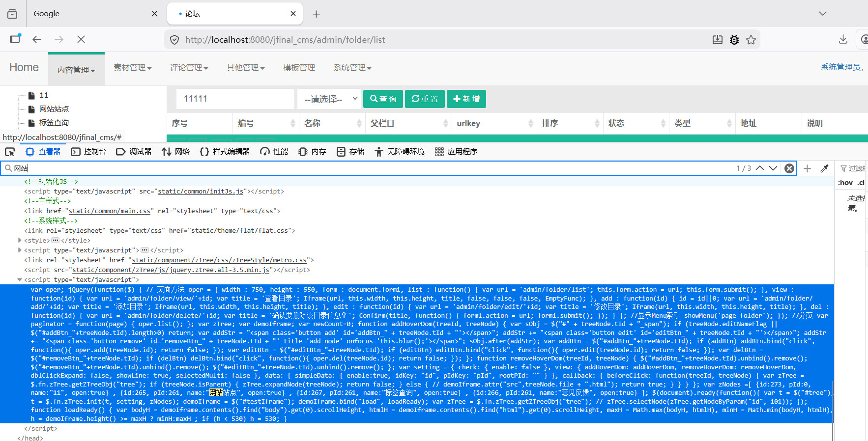Viewport: 868px width, 441px height.
Task: Go back to previous page
Action: pos(37,39)
